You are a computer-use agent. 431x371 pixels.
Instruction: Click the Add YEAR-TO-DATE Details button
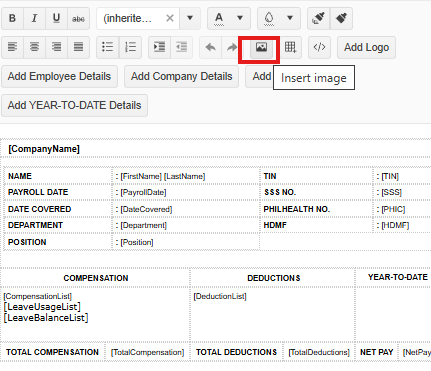pyautogui.click(x=74, y=105)
